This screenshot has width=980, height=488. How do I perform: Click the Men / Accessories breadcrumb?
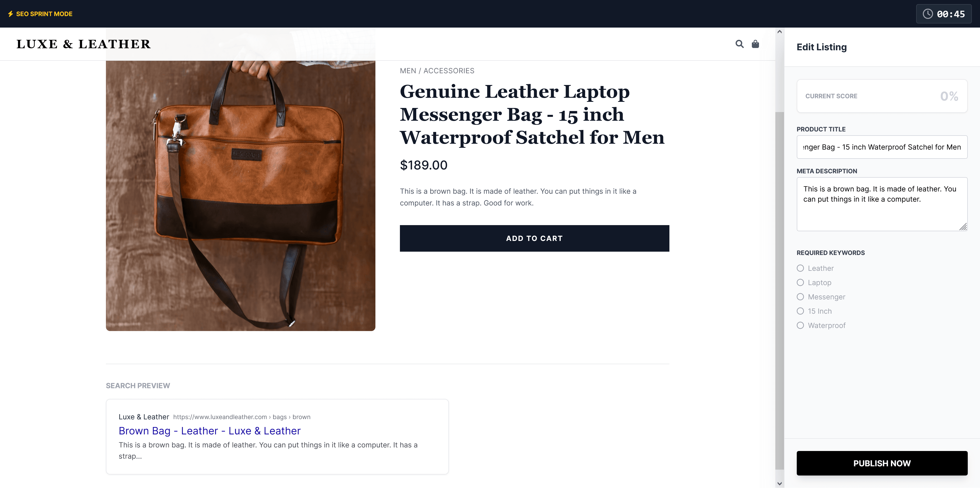click(437, 71)
